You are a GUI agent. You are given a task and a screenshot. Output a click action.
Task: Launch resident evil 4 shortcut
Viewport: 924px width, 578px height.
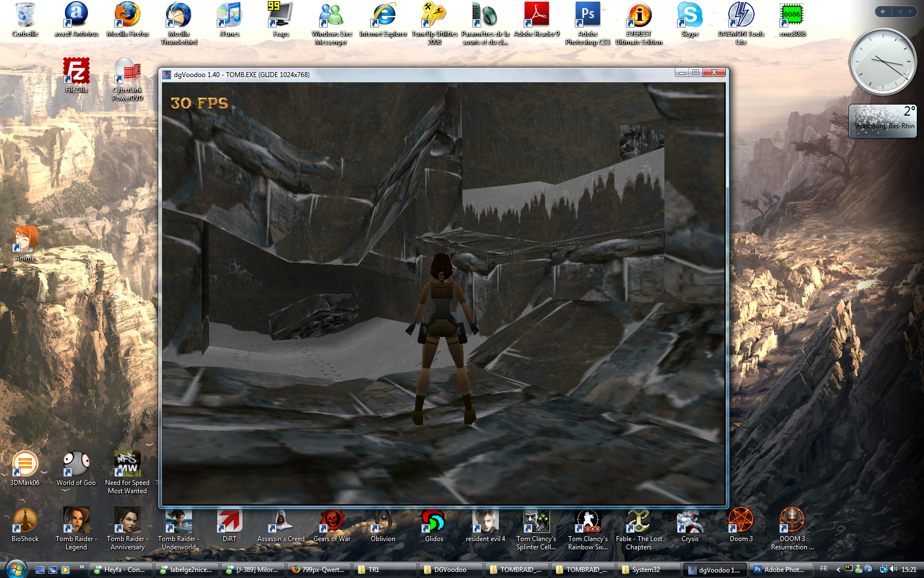point(486,525)
